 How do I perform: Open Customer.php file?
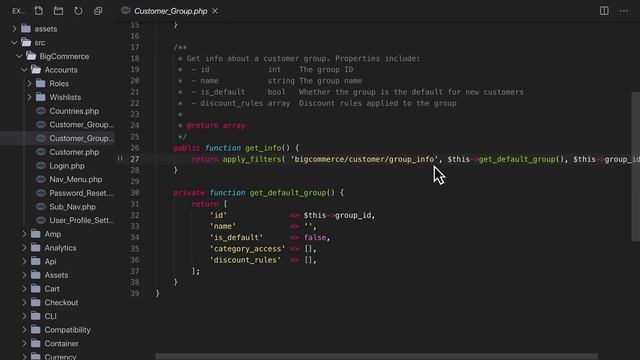coord(74,152)
